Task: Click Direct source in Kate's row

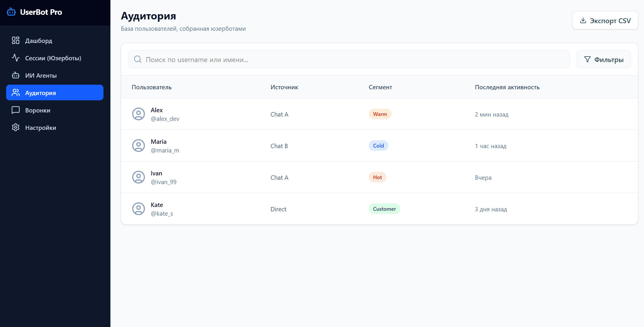Action: tap(278, 209)
